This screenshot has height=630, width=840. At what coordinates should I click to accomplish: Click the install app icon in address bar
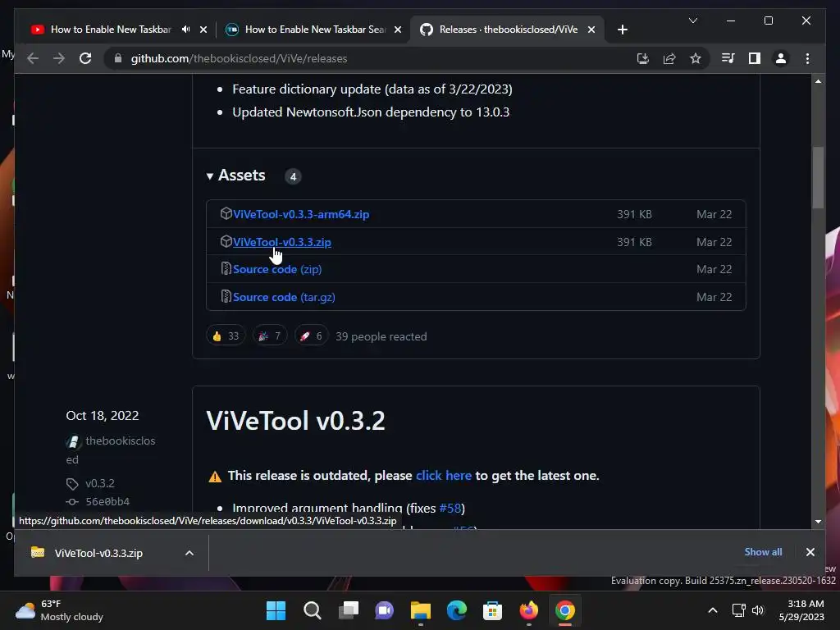[643, 58]
